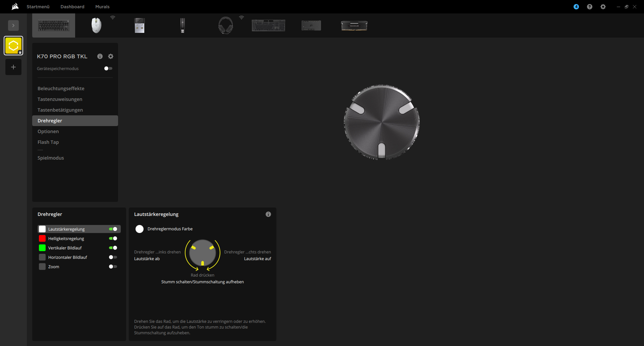This screenshot has height=346, width=644.
Task: Open the Beleuchtungseffekte section
Action: [x=61, y=89]
